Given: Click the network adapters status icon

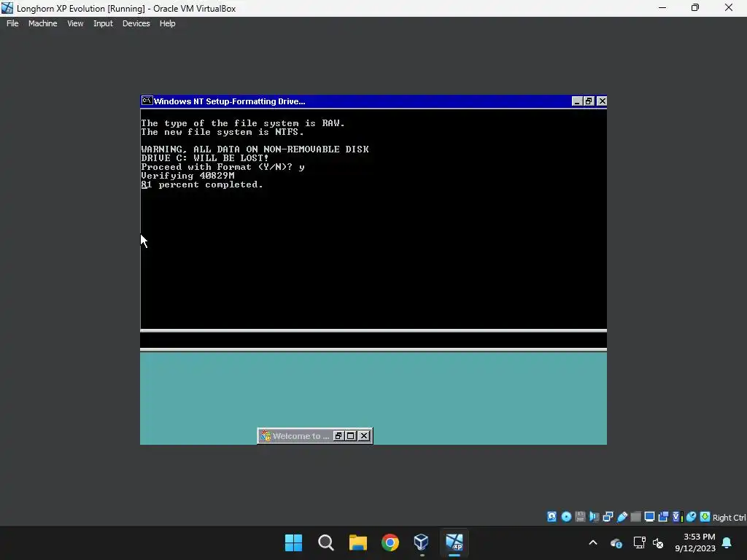Looking at the screenshot, I should tap(608, 517).
